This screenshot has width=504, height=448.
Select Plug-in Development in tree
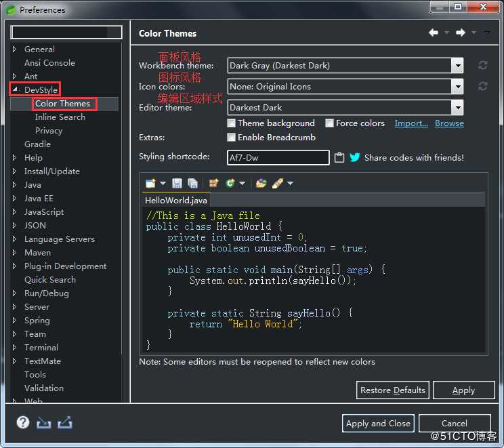pos(65,266)
